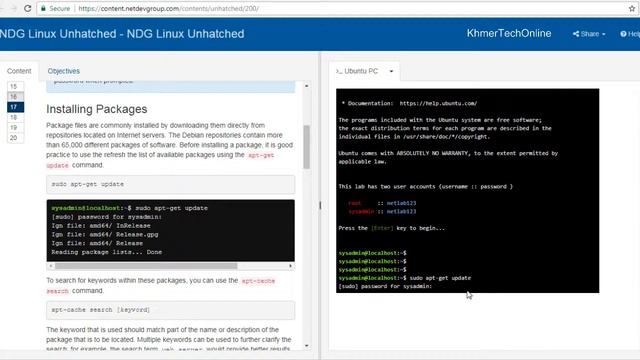Go to content page 20

pos(15,138)
